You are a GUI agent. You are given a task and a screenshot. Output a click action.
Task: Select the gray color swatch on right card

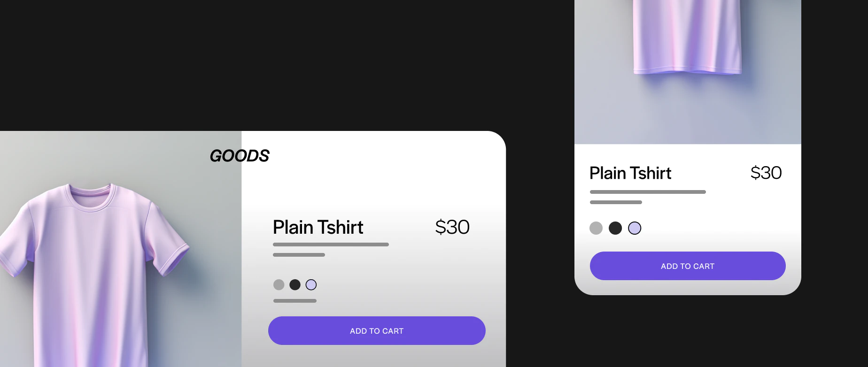(x=596, y=228)
